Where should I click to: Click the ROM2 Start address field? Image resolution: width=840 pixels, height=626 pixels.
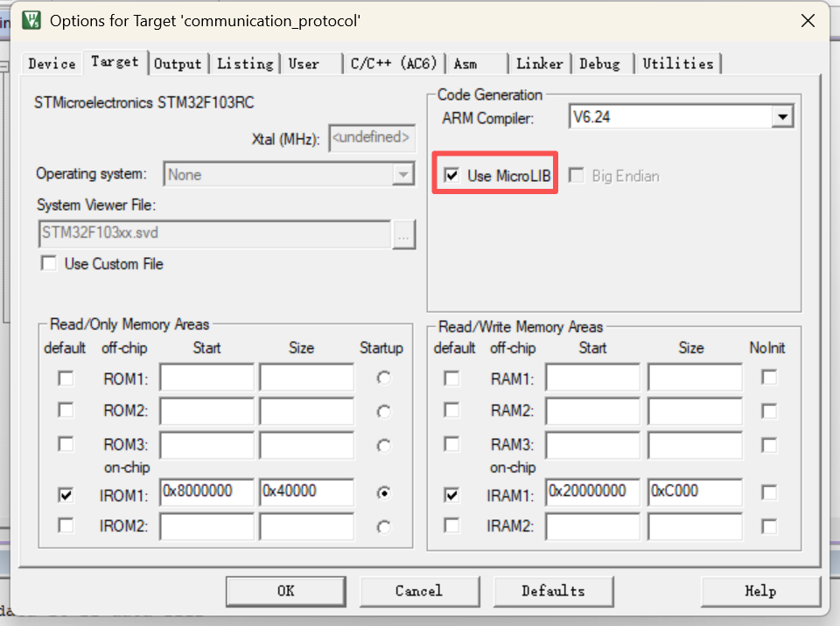pyautogui.click(x=206, y=411)
